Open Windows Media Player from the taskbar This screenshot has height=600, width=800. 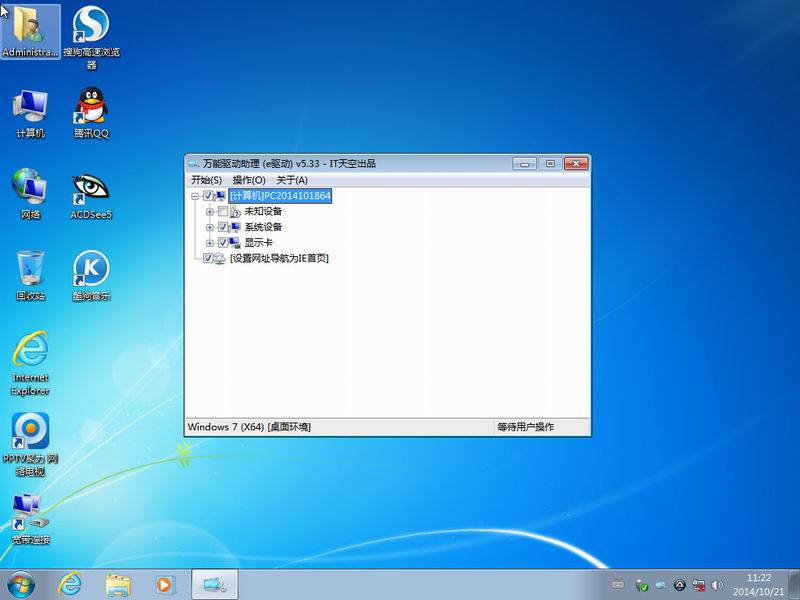(x=166, y=583)
